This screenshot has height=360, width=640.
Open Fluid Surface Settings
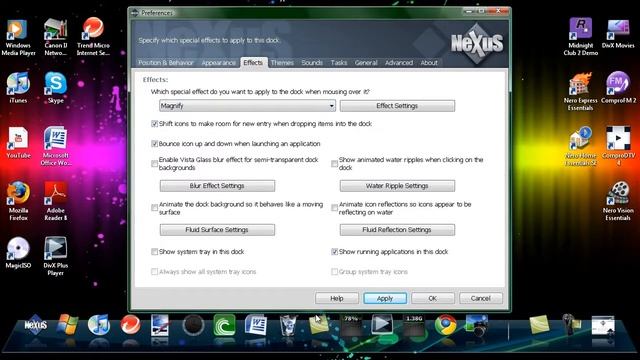coord(217,230)
